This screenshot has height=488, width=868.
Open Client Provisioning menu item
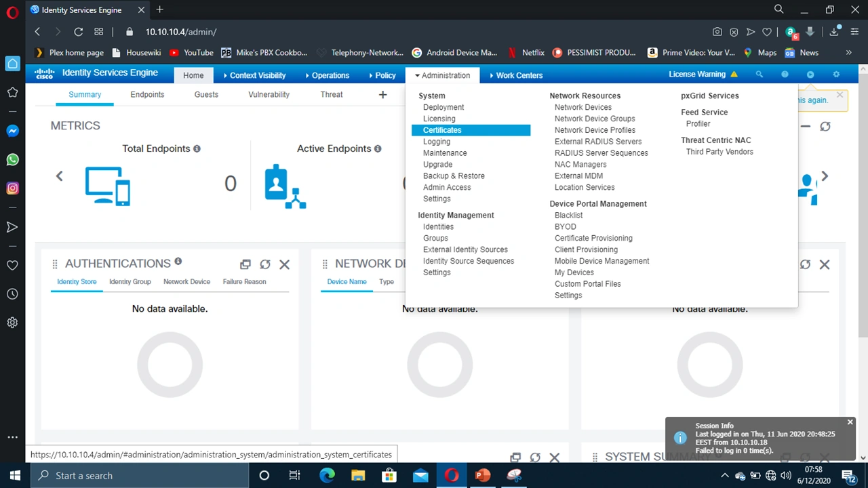click(x=586, y=249)
